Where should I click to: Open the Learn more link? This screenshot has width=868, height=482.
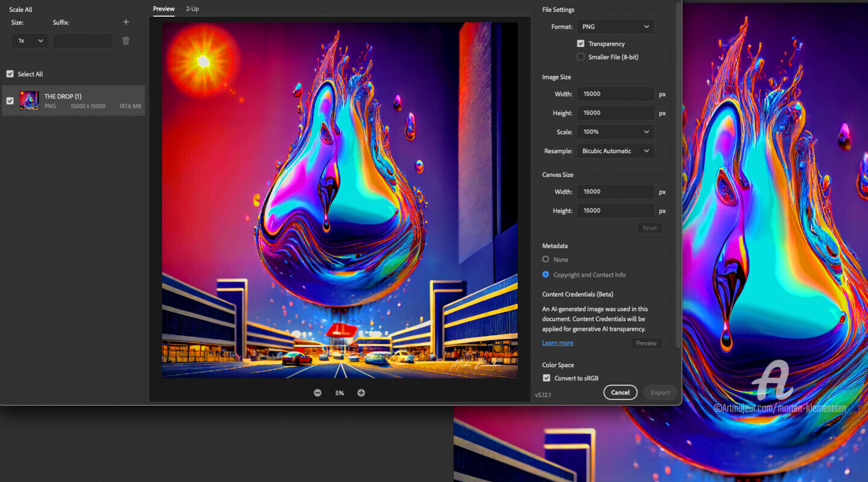point(558,343)
